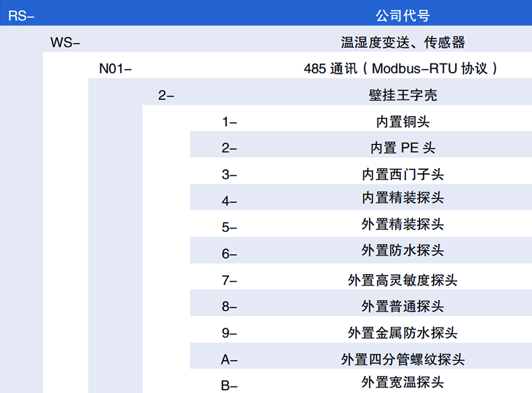Click the 'RS–' code in the header row

coord(21,16)
